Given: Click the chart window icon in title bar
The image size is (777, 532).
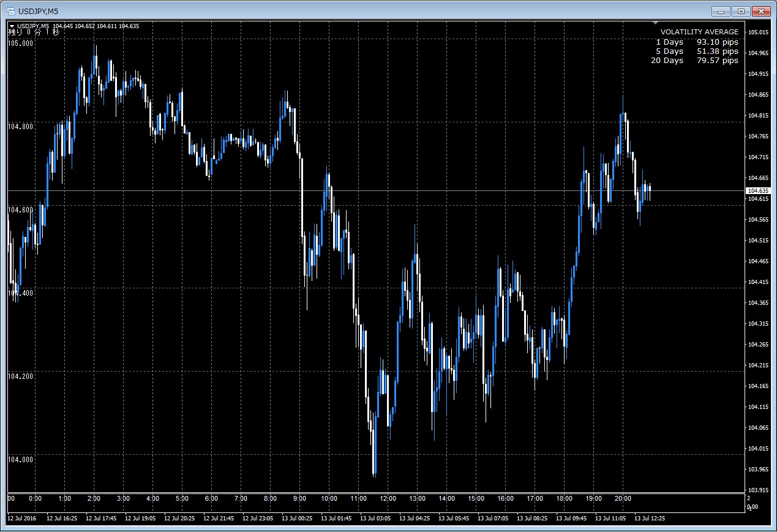Looking at the screenshot, I should 11,11.
